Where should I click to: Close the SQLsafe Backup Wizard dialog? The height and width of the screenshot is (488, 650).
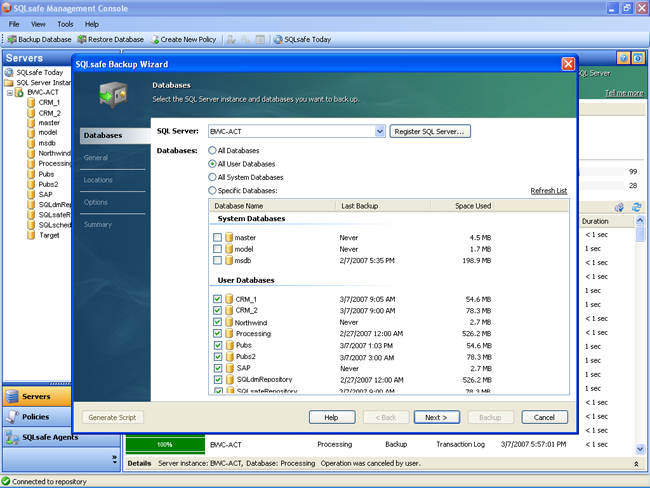click(568, 64)
